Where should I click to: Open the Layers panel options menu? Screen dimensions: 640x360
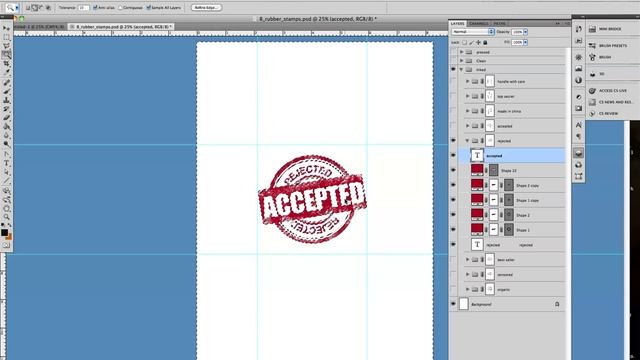coord(567,24)
